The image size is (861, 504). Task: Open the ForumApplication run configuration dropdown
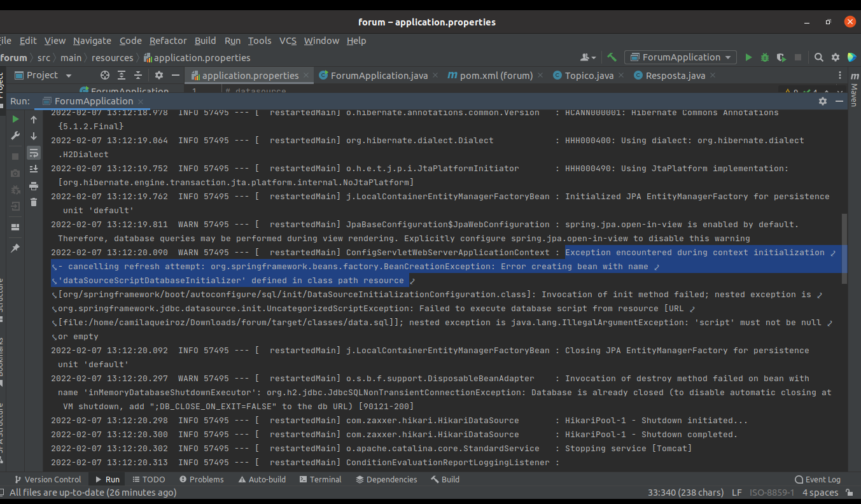[680, 57]
